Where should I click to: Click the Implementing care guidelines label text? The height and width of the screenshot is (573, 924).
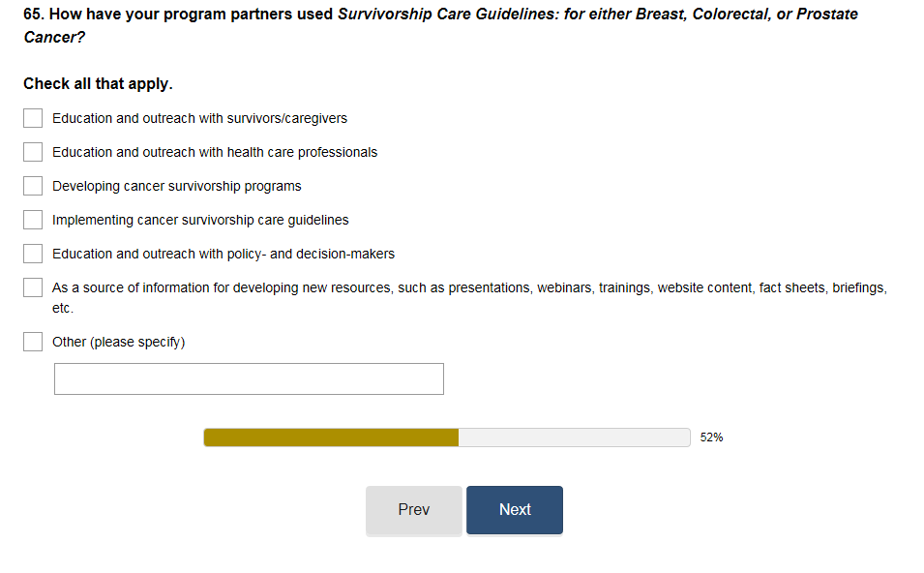(200, 220)
